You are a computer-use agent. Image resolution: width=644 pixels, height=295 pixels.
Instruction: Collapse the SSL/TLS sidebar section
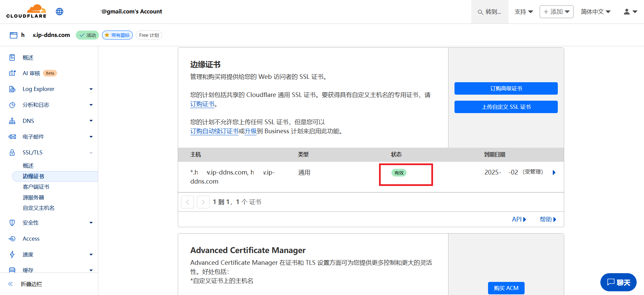coord(91,153)
